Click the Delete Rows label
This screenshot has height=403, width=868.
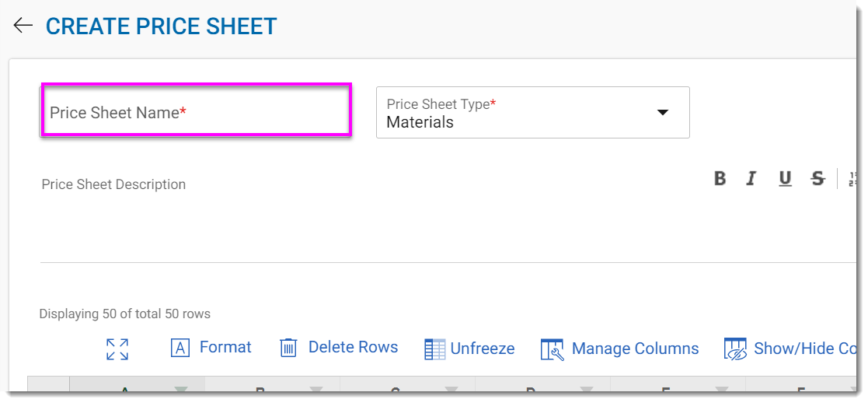tap(353, 348)
